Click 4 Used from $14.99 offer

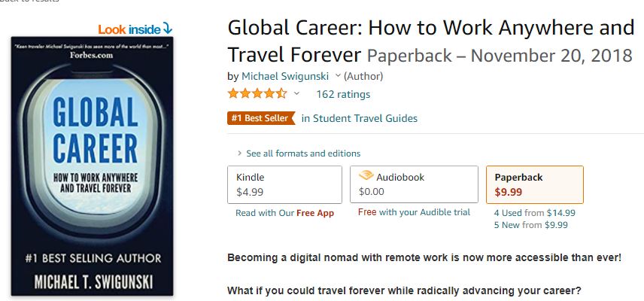tap(535, 213)
